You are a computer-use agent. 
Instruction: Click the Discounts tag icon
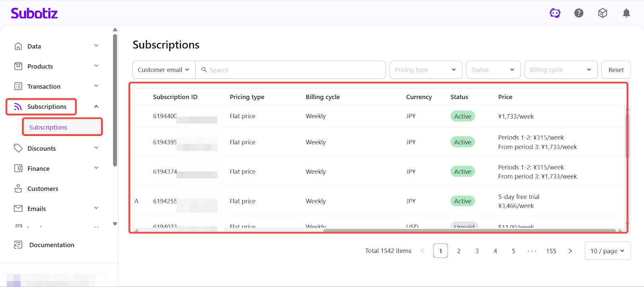click(x=18, y=148)
